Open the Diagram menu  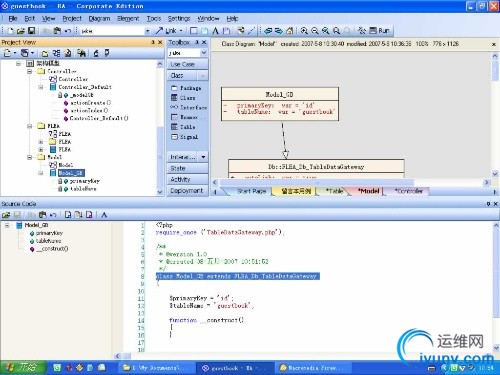[x=99, y=18]
